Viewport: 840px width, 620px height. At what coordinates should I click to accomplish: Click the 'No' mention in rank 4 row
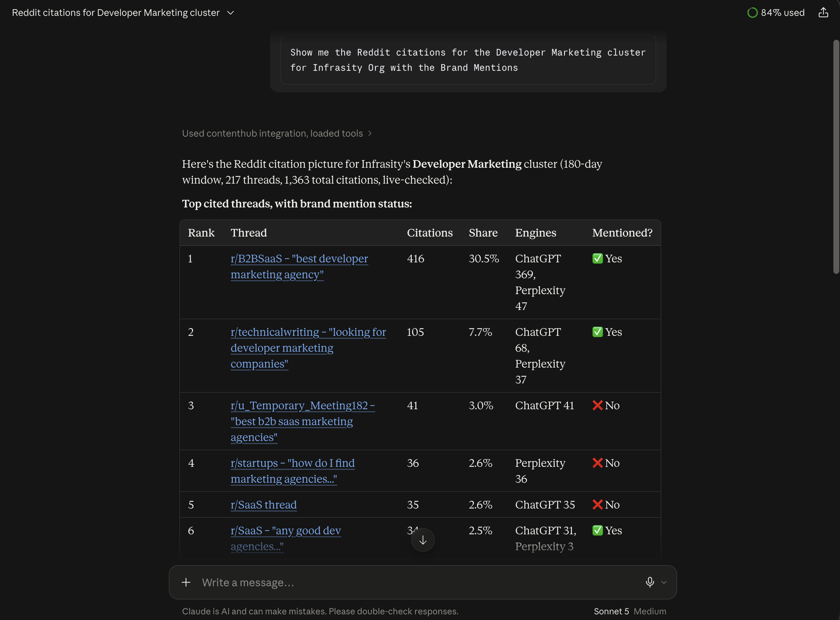tap(606, 463)
